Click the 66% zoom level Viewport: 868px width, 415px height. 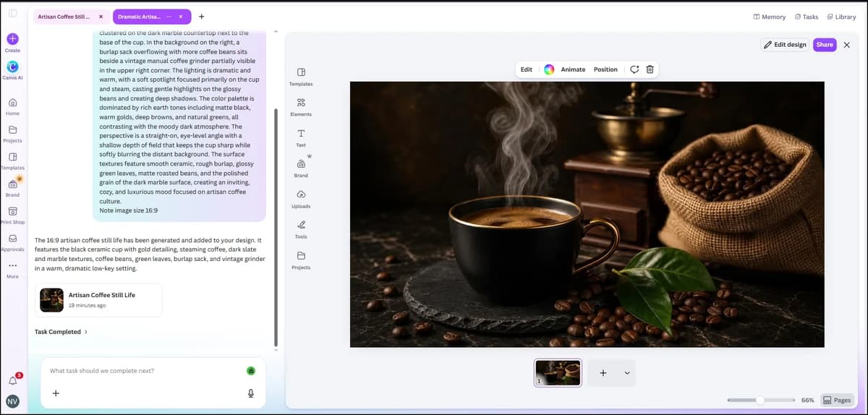tap(807, 400)
